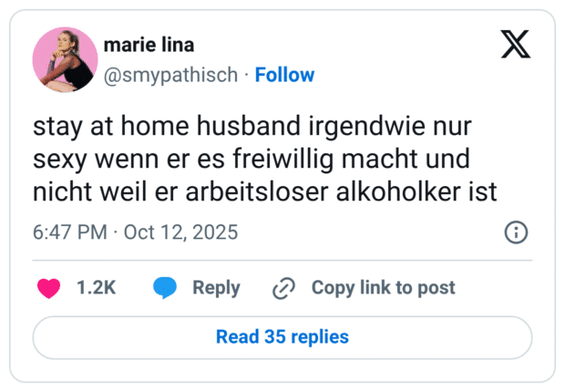This screenshot has width=565, height=392.
Task: Click the display name marie lina
Action: [149, 45]
